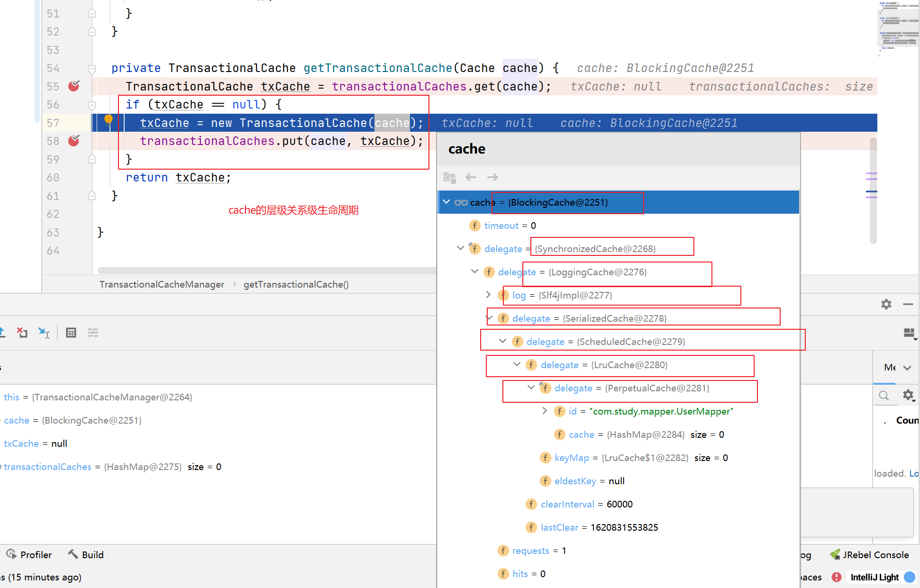Select txCache = null variable

pyautogui.click(x=218, y=443)
